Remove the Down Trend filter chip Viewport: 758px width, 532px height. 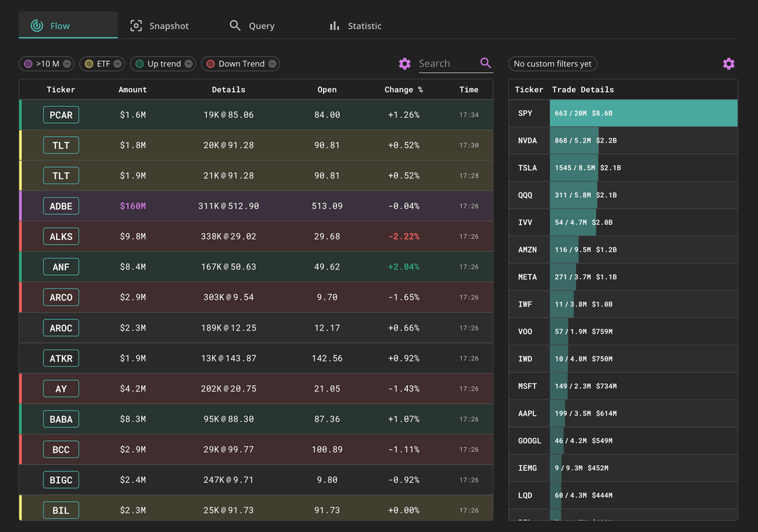(x=272, y=64)
